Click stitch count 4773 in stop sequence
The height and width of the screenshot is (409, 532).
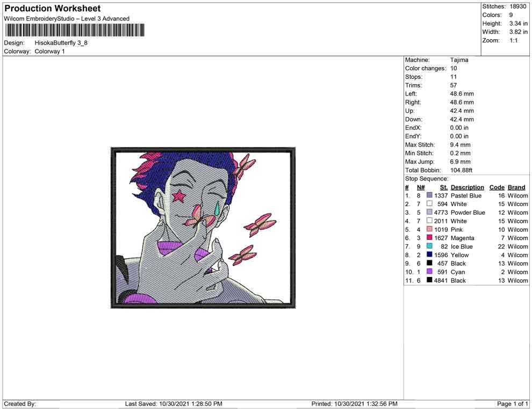441,213
